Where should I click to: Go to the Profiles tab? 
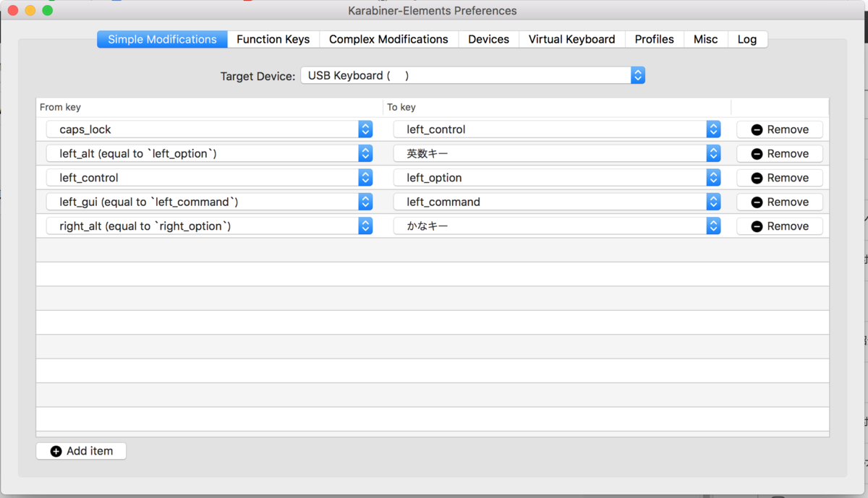(655, 39)
